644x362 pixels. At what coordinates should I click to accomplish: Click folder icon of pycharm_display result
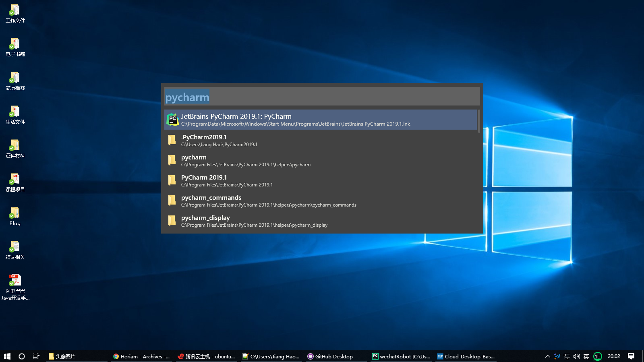172,221
